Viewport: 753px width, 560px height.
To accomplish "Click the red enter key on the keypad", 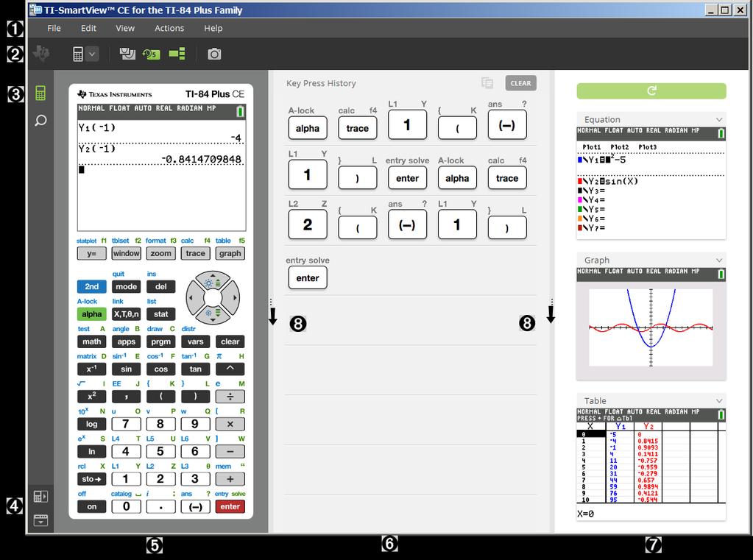I will [230, 506].
